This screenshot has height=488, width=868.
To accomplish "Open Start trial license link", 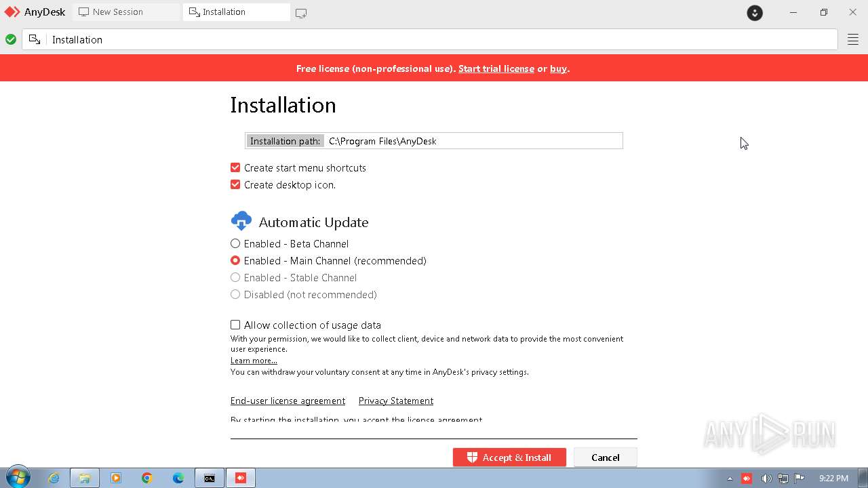I will [496, 68].
